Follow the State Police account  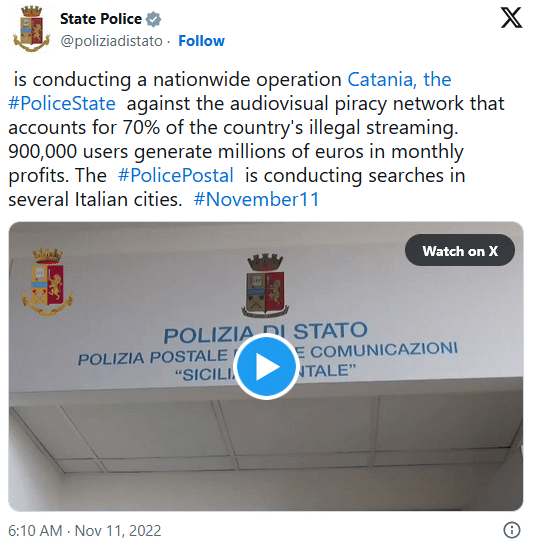[x=201, y=41]
